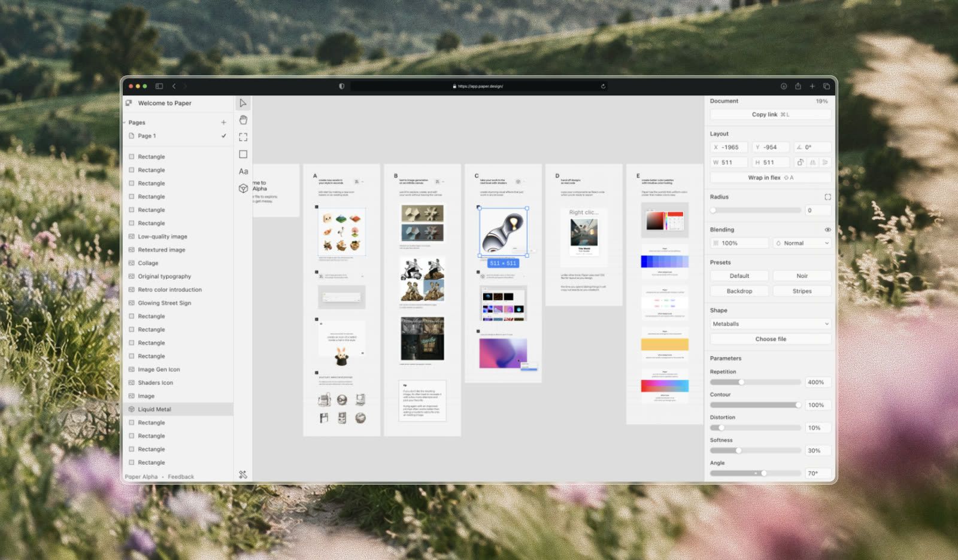This screenshot has height=560, width=958.
Task: Click the Copy link button
Action: [x=771, y=114]
